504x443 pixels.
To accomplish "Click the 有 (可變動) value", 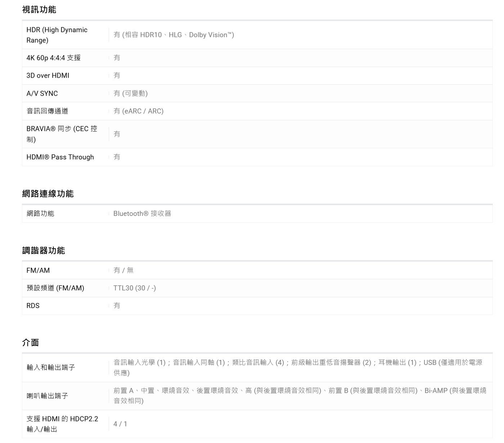I will click(130, 93).
